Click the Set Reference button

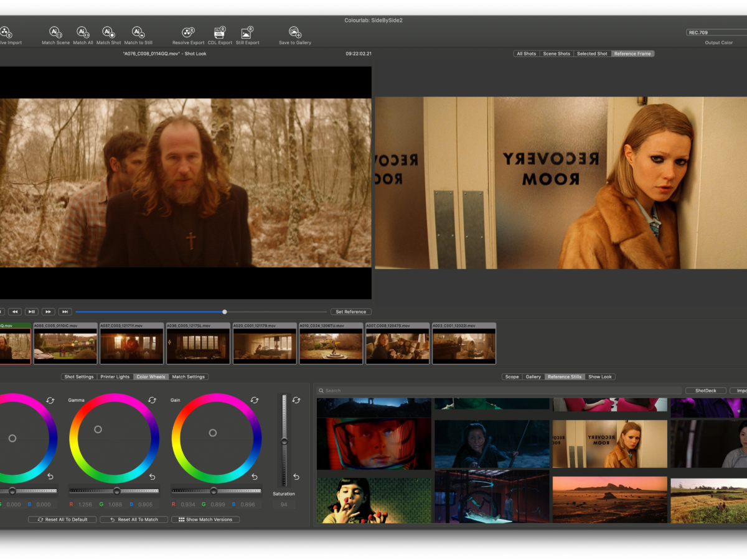(x=350, y=312)
